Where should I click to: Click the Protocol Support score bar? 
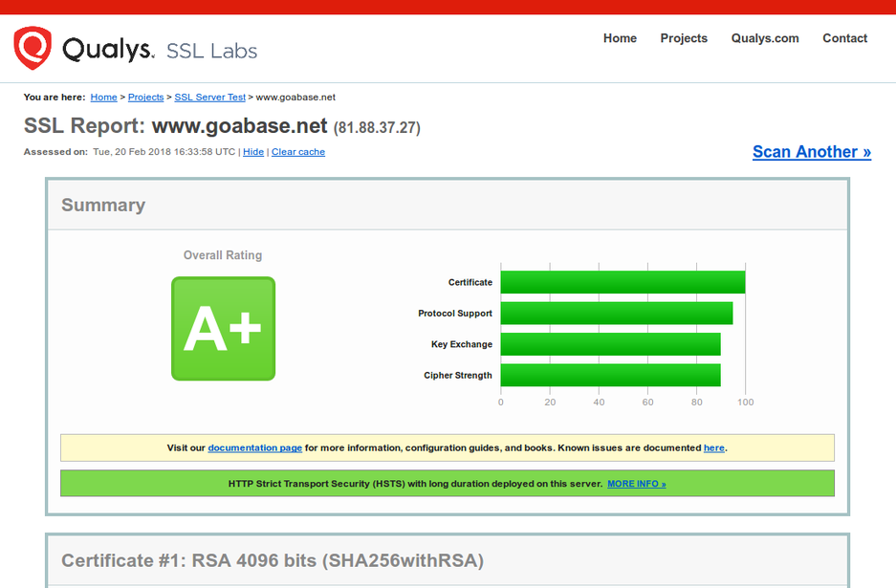(617, 314)
